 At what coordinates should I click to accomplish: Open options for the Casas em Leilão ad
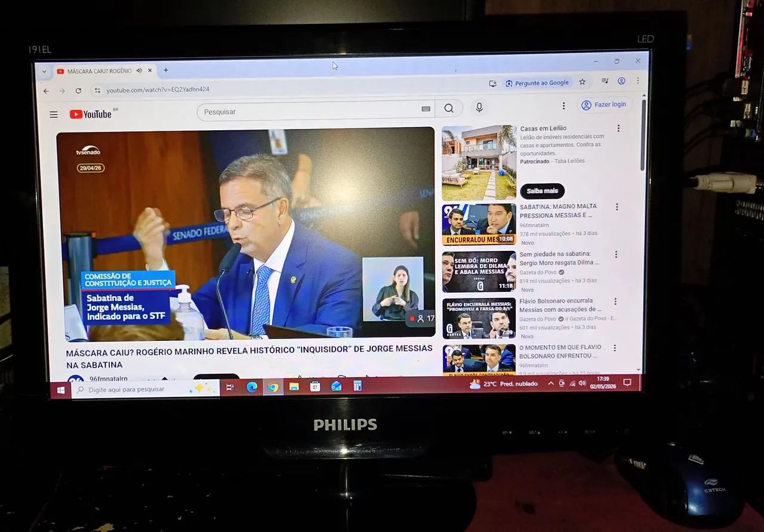[618, 128]
